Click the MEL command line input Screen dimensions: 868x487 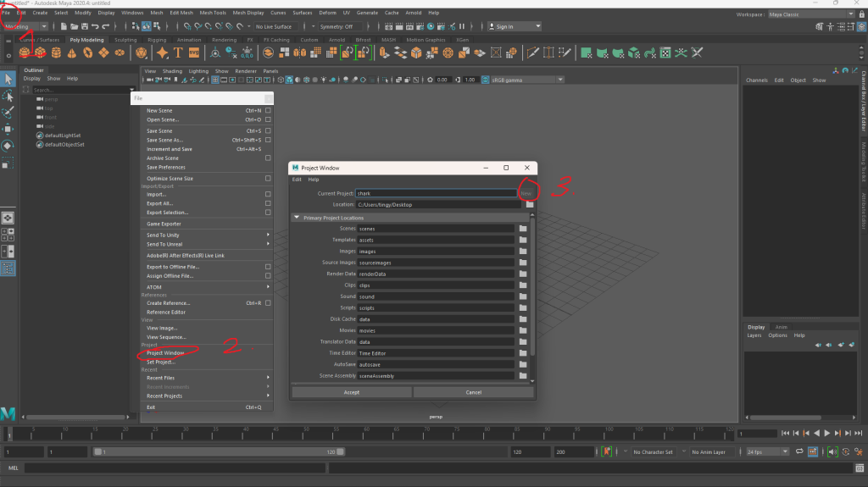click(x=175, y=468)
